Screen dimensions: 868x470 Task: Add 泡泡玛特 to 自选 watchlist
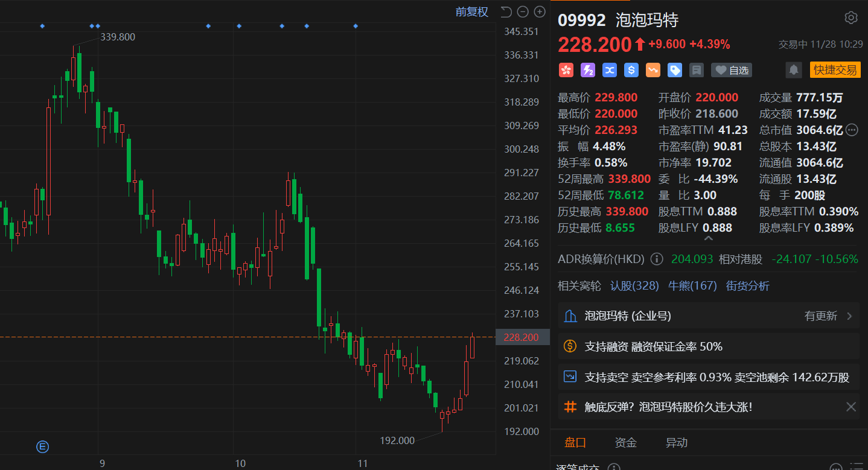coord(731,70)
